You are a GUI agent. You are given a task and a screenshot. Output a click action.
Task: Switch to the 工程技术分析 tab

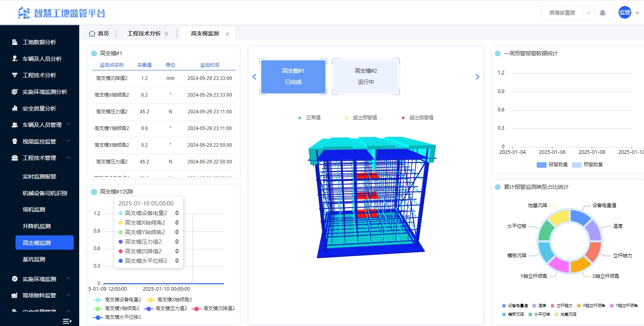click(x=144, y=33)
